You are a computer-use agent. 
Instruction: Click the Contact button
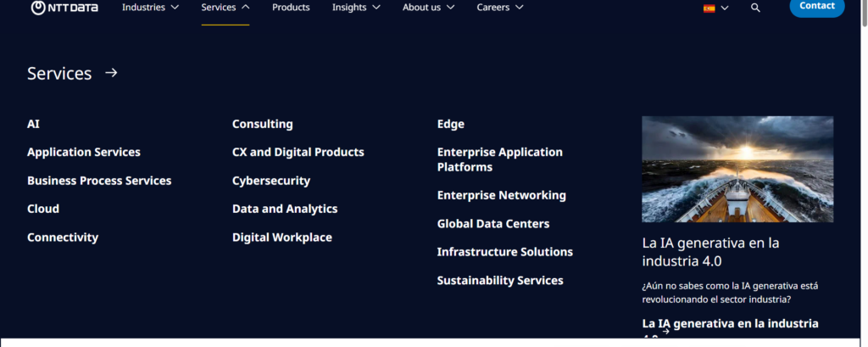click(x=817, y=7)
